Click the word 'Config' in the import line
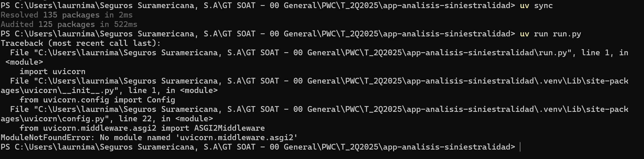This screenshot has width=644, height=159. [161, 100]
